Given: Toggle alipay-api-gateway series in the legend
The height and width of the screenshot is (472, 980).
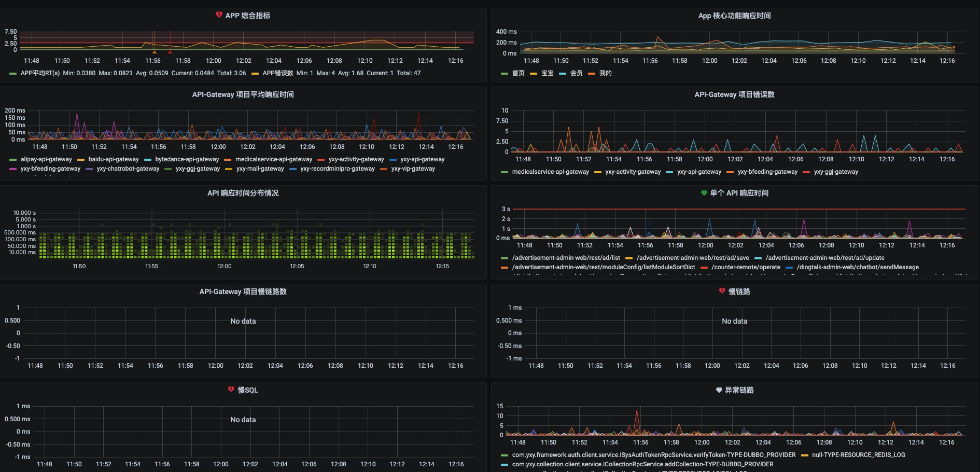Looking at the screenshot, I should pyautogui.click(x=46, y=159).
